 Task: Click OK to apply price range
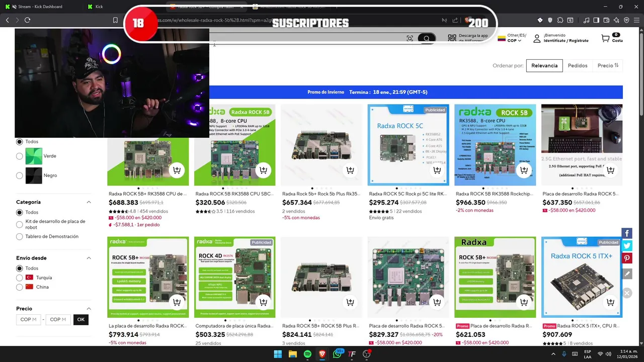80,320
